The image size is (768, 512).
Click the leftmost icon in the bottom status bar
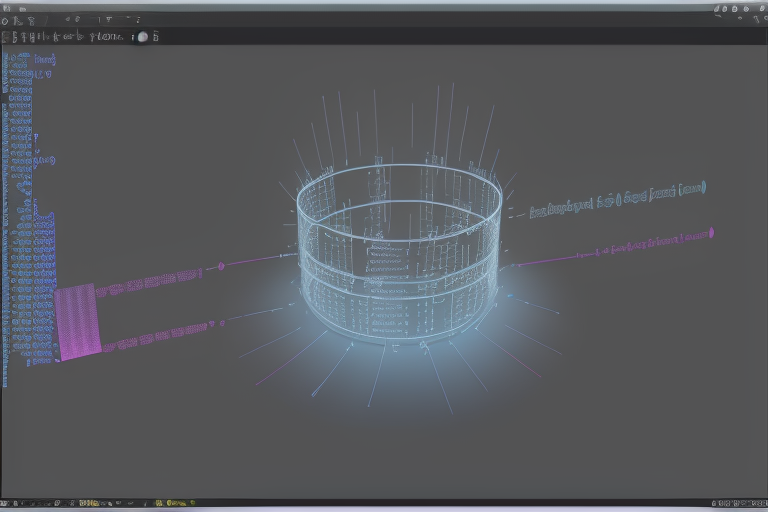click(5, 503)
